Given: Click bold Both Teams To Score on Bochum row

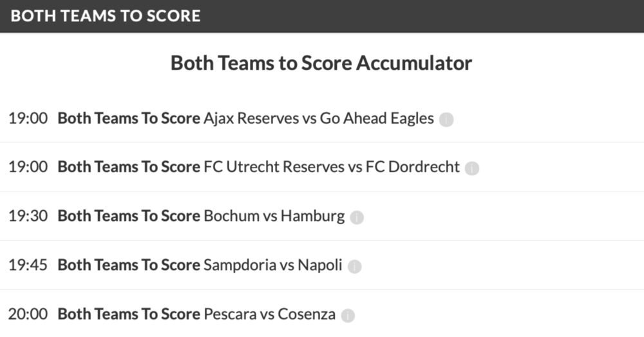Looking at the screenshot, I should [x=129, y=216].
